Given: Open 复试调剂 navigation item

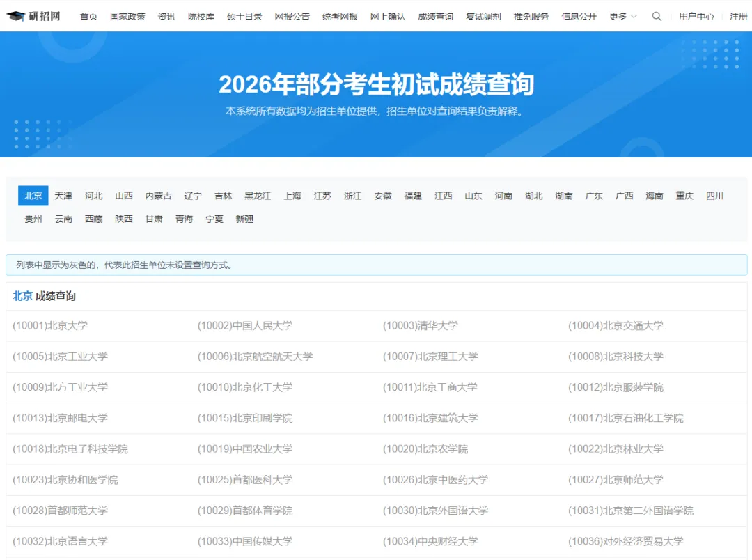Looking at the screenshot, I should tap(483, 16).
